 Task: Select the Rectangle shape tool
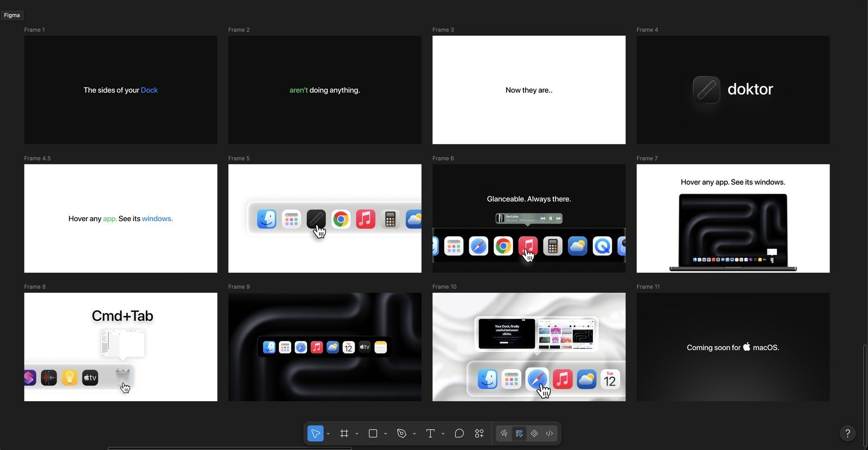tap(373, 433)
